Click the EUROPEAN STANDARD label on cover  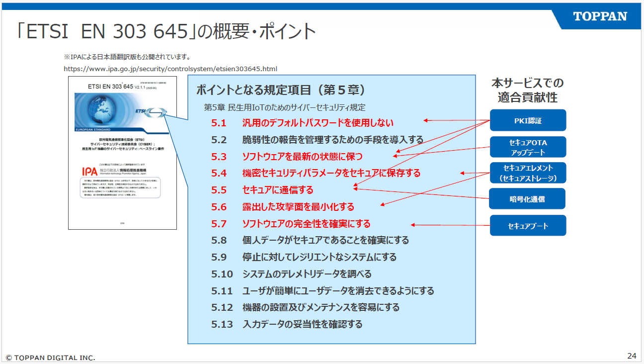[x=93, y=129]
